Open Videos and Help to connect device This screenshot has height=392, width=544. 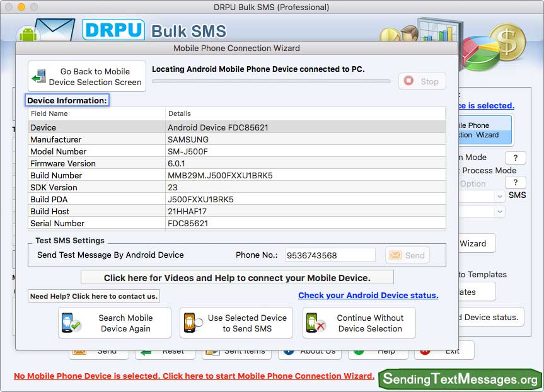pos(237,277)
